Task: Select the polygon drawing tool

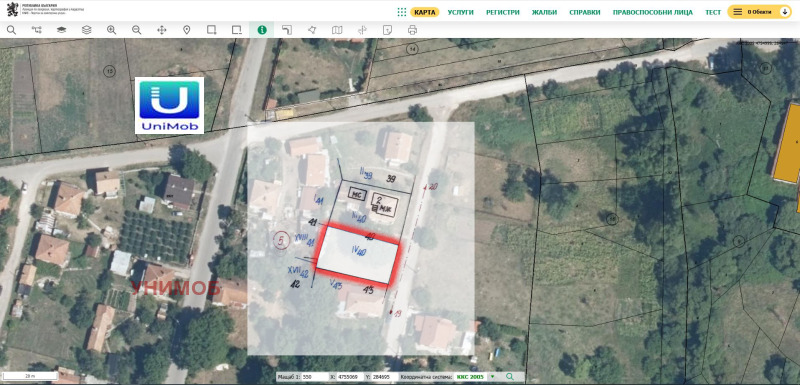Action: pos(312,30)
